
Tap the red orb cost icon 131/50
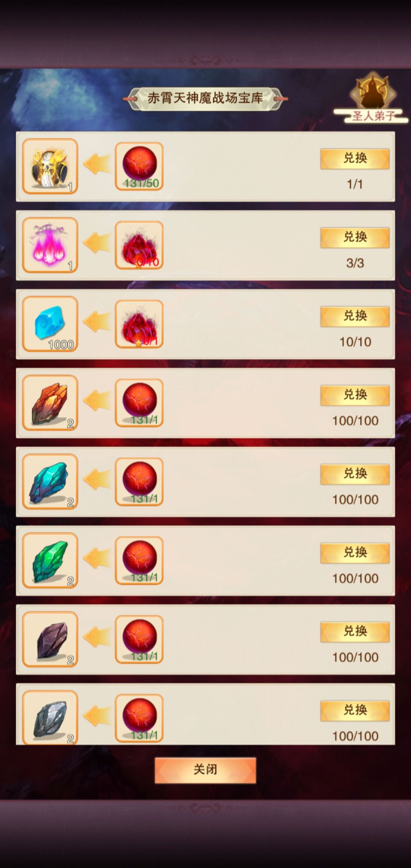[x=139, y=166]
